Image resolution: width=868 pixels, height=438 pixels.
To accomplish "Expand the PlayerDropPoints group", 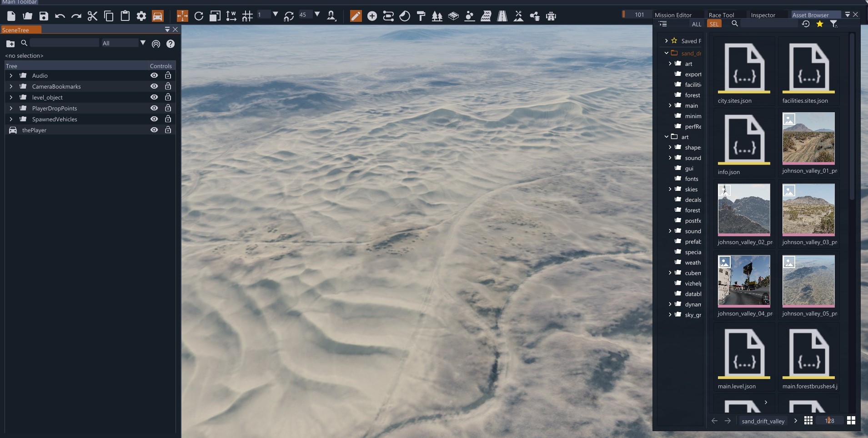I will 11,108.
